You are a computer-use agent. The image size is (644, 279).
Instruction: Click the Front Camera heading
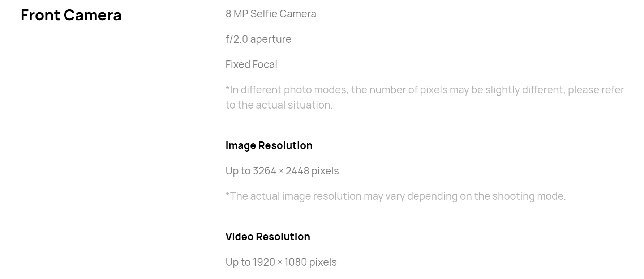point(71,15)
